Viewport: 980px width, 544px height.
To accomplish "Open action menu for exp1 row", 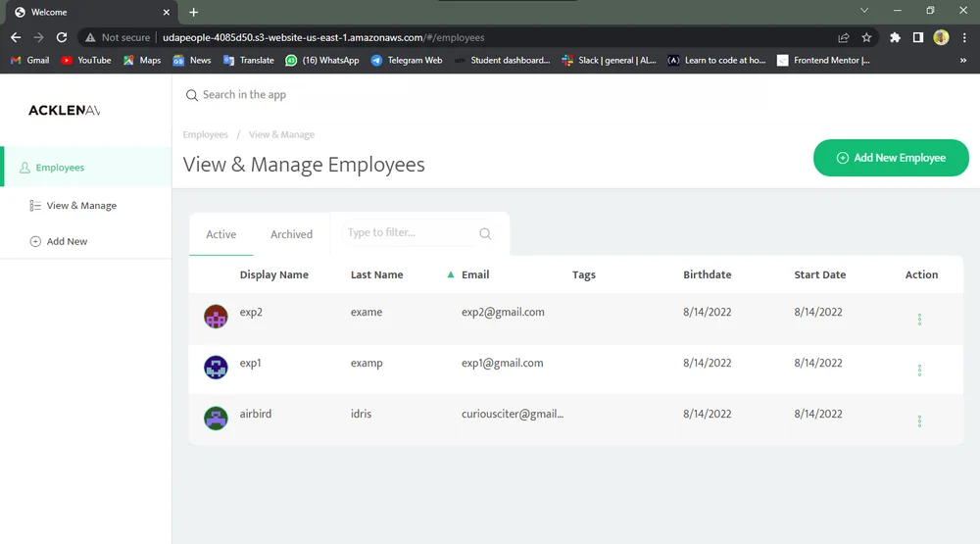I will [919, 371].
